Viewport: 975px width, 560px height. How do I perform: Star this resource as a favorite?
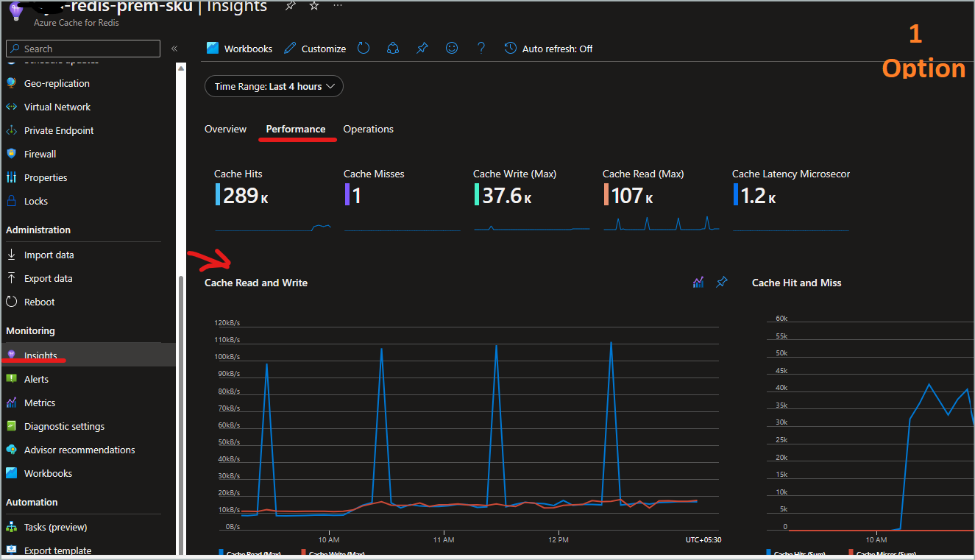click(x=313, y=6)
